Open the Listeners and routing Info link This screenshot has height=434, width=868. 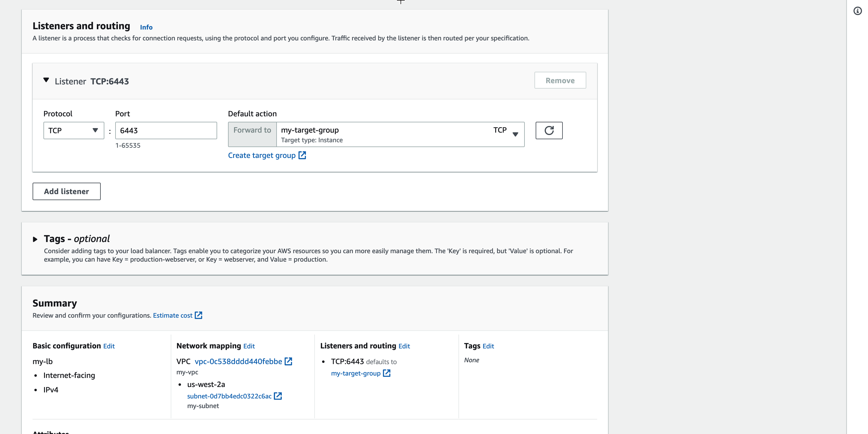coord(146,27)
